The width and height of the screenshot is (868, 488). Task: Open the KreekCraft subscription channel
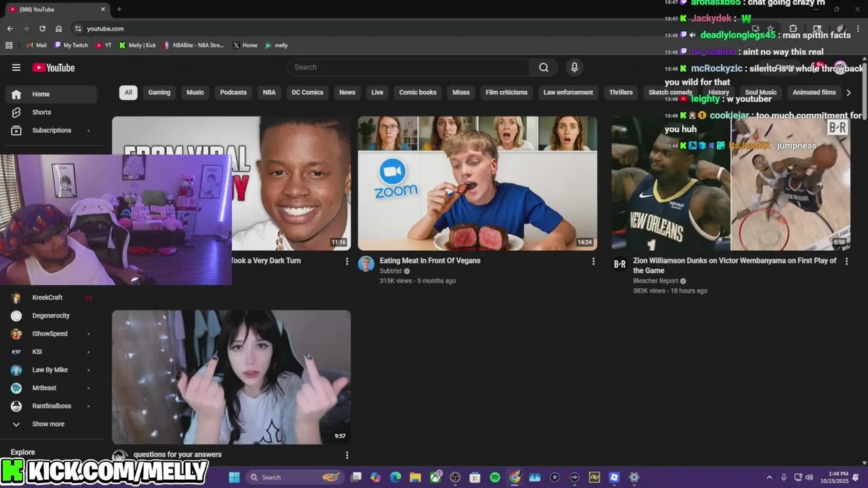click(x=52, y=298)
